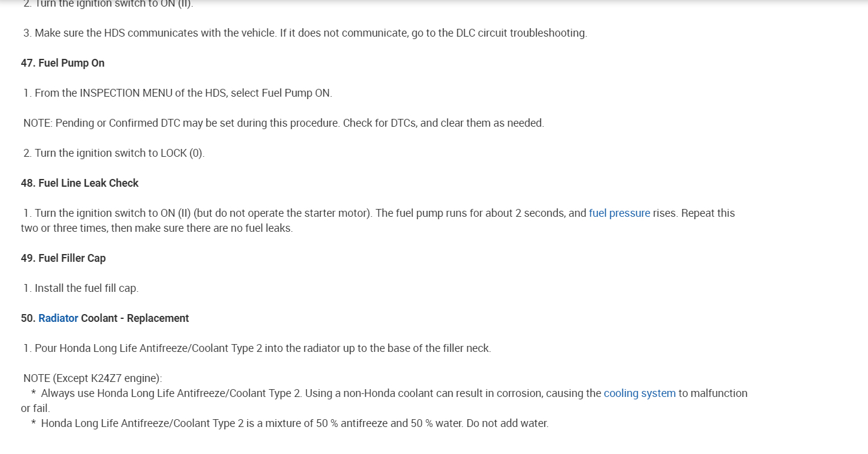The width and height of the screenshot is (868, 454).
Task: Click the blue 'Radiator' link
Action: coord(58,318)
